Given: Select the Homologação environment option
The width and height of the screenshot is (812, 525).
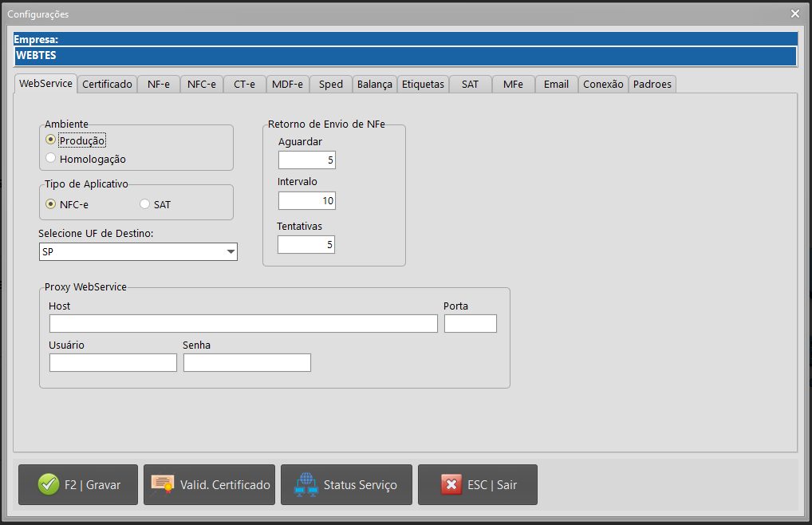Looking at the screenshot, I should tap(51, 158).
